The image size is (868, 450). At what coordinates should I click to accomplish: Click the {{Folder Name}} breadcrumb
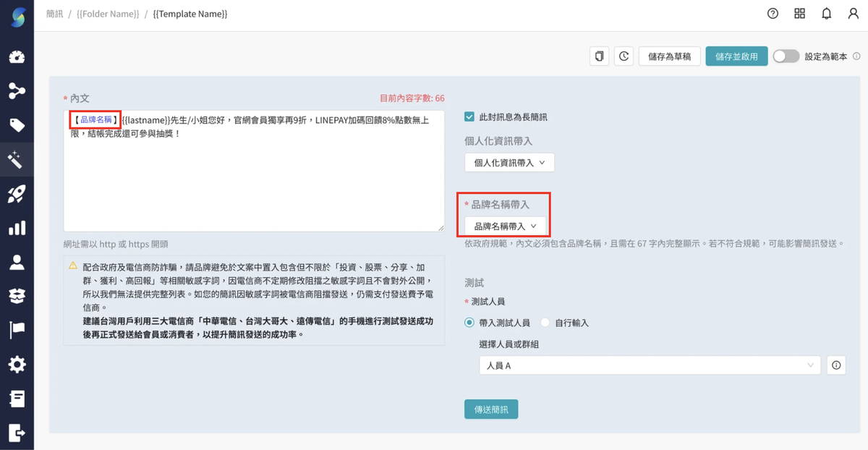107,14
